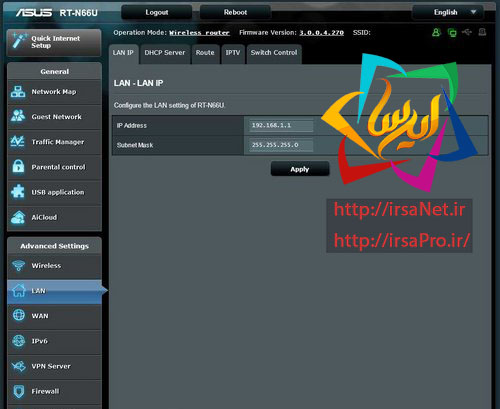Switch to the DHCP Server tab

click(x=165, y=53)
